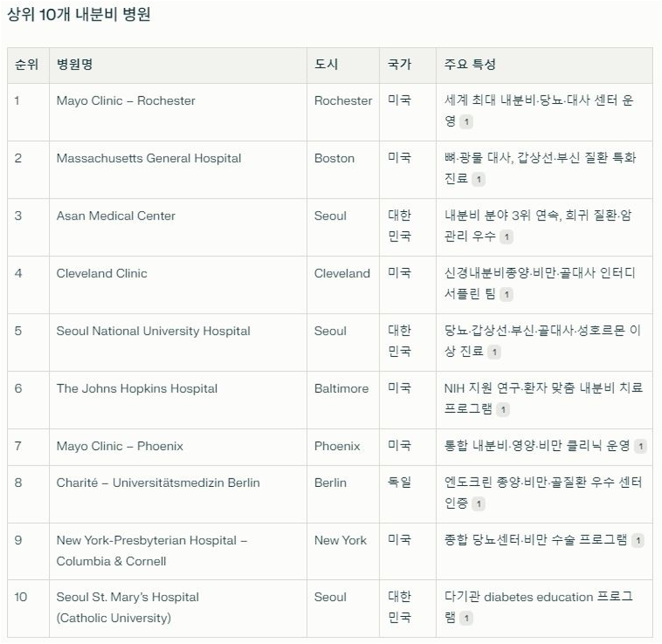Select "Seoul St. Mary's Hospital (Catholic University)"

pos(128,607)
